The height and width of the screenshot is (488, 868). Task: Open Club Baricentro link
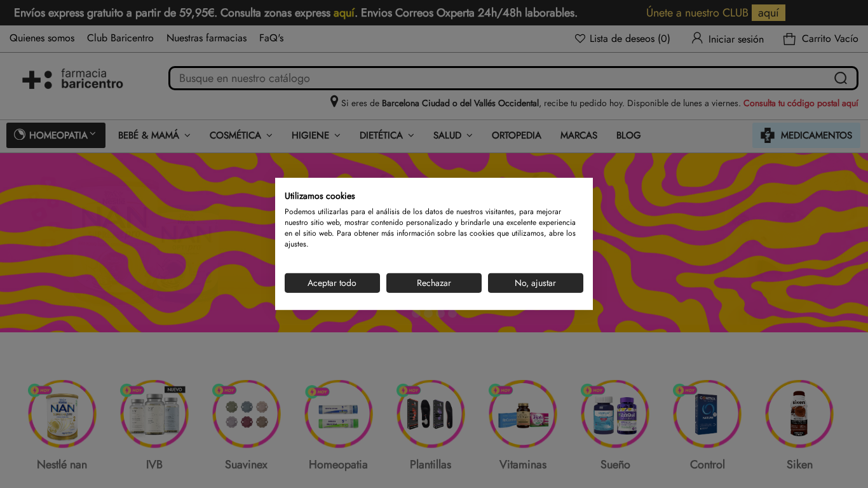(120, 38)
